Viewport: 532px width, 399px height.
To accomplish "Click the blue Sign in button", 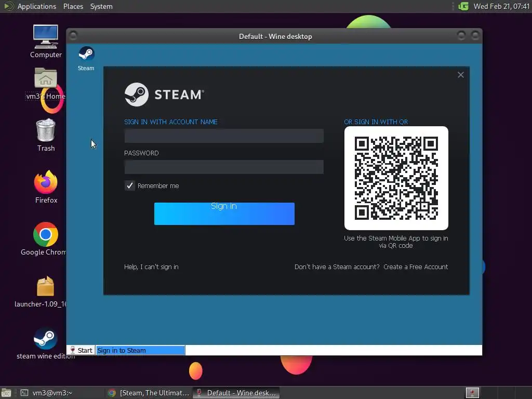I will (x=224, y=214).
